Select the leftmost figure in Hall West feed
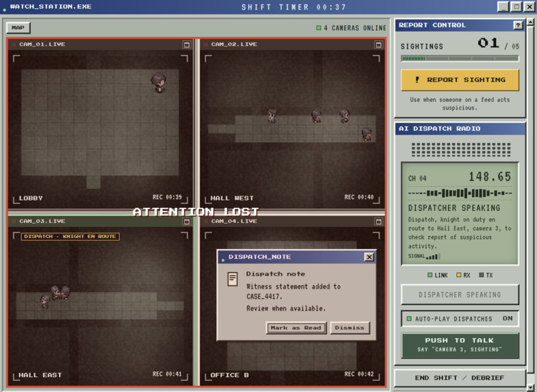The image size is (537, 392). [x=272, y=116]
